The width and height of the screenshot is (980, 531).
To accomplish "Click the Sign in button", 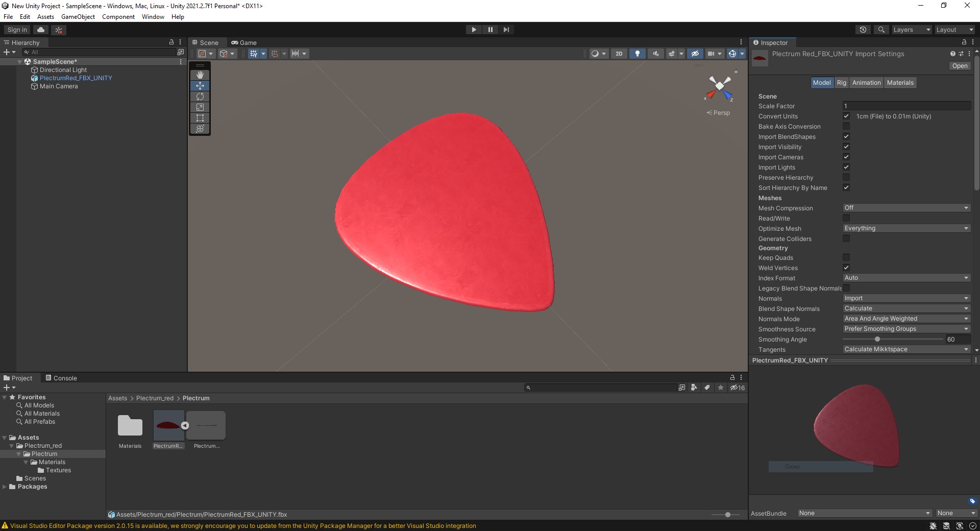I will pyautogui.click(x=17, y=30).
